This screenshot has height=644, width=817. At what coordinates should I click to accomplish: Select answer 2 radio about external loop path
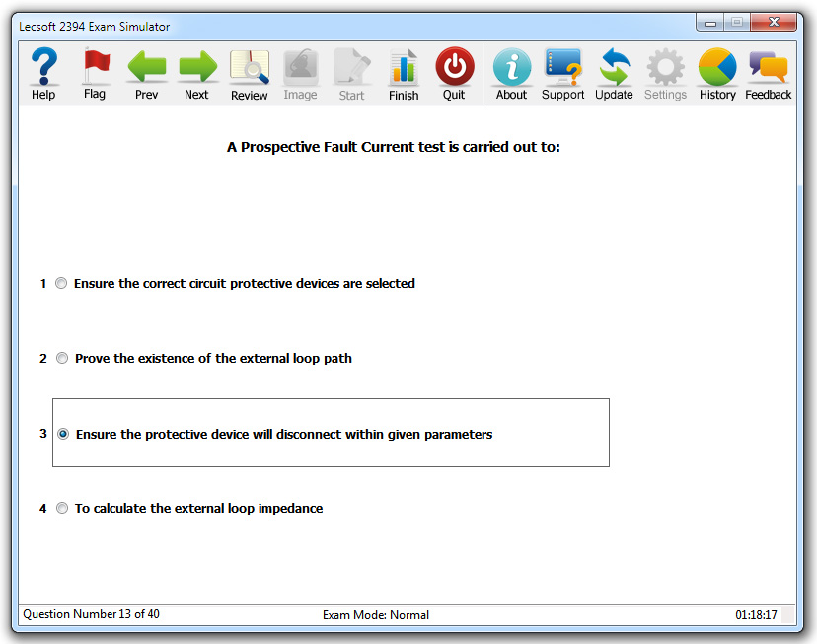(62, 358)
